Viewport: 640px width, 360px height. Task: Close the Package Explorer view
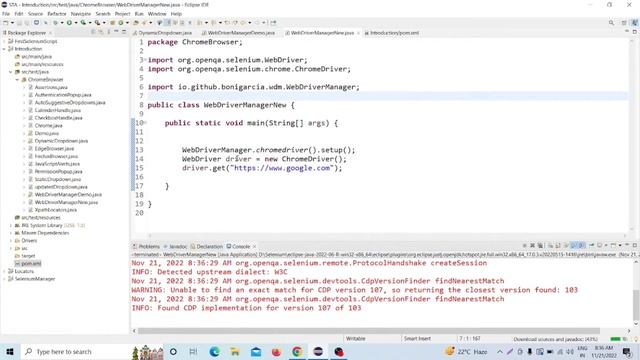51,33
